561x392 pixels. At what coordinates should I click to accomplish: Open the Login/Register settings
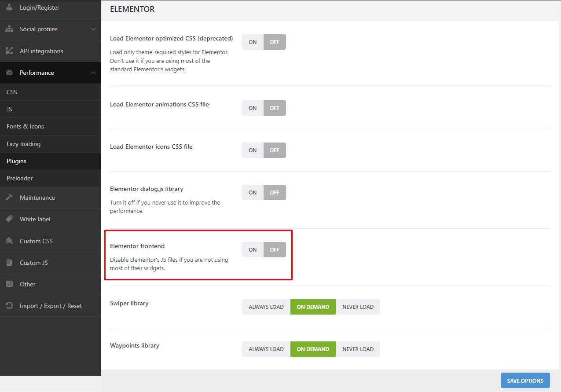click(51, 8)
